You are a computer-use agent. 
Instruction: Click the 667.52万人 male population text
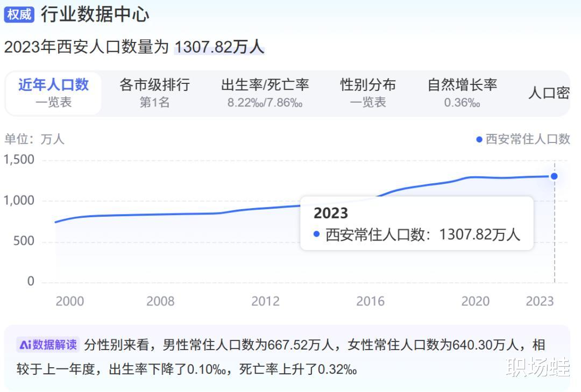[301, 345]
